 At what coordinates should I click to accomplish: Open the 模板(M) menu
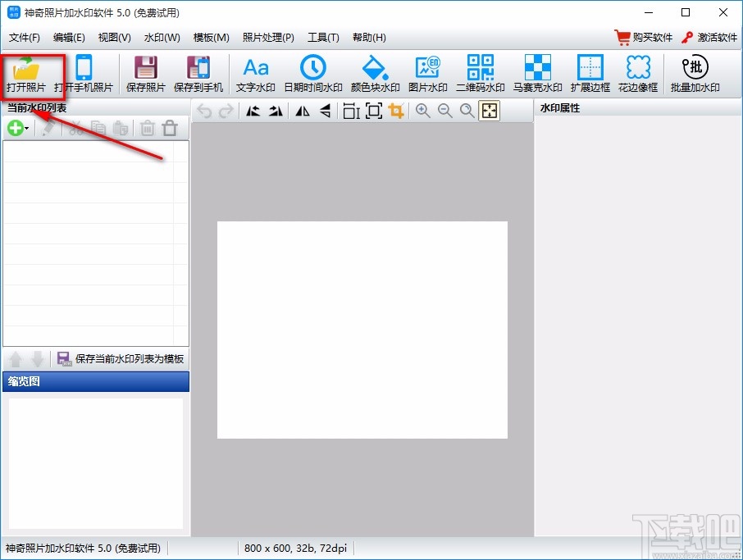[212, 38]
